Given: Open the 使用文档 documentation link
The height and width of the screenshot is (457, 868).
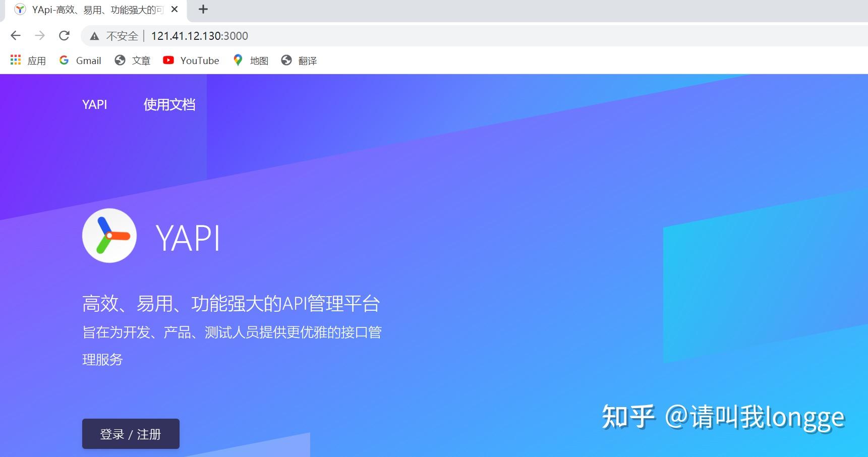Looking at the screenshot, I should [169, 104].
